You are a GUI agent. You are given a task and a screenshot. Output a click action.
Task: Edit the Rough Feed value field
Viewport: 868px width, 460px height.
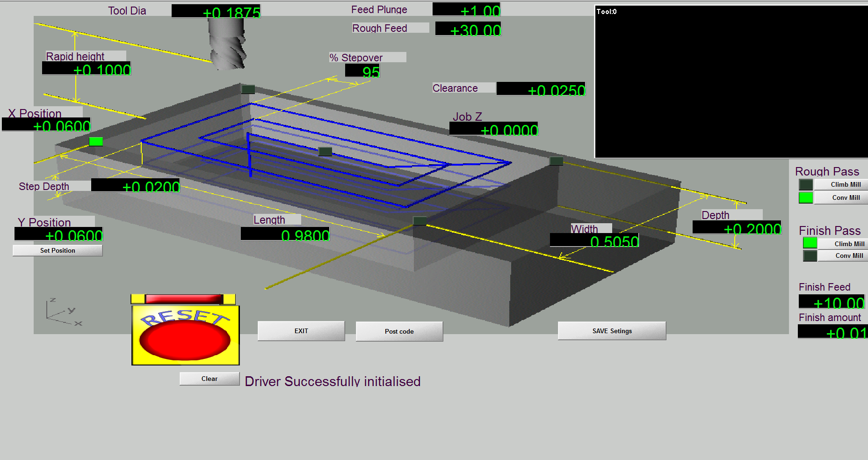click(x=468, y=29)
